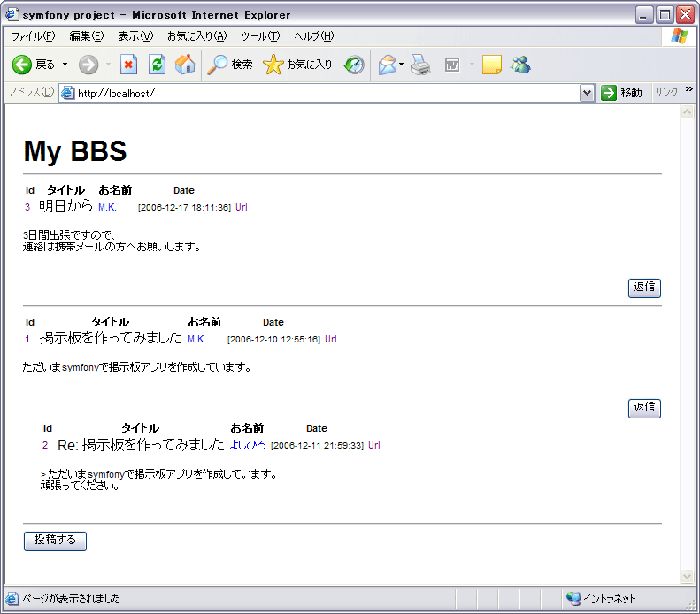
Task: Click status text ページが表示されました
Action: click(71, 598)
